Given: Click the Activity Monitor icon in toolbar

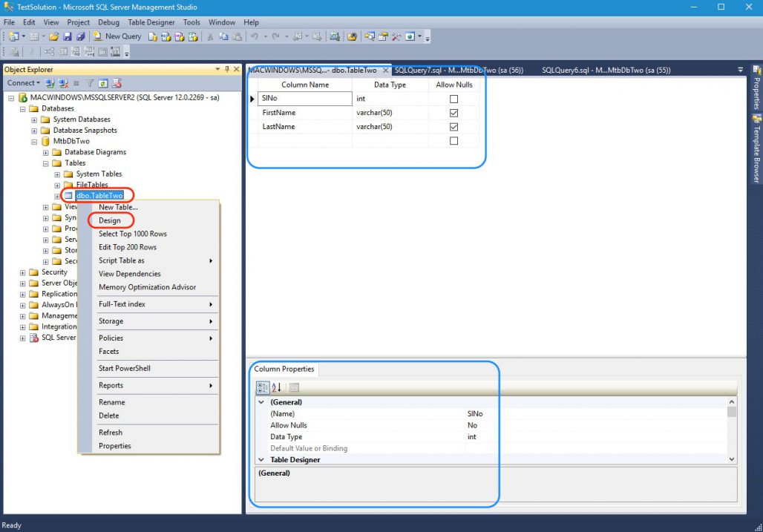Looking at the screenshot, I should pos(334,36).
